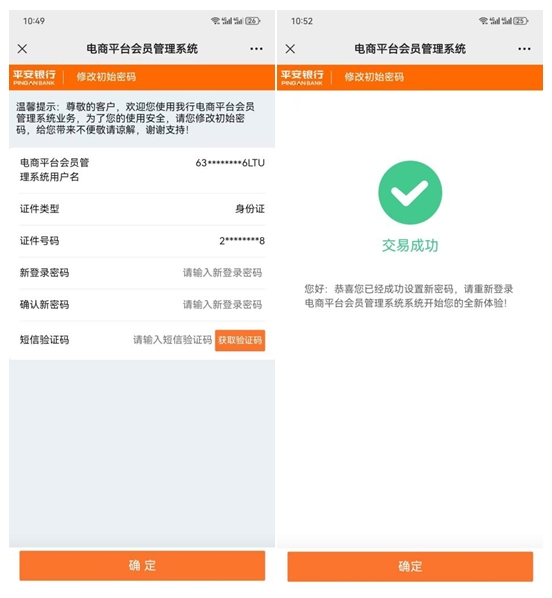Tap the masked 证件号码 value
The height and width of the screenshot is (598, 552).
click(x=242, y=241)
